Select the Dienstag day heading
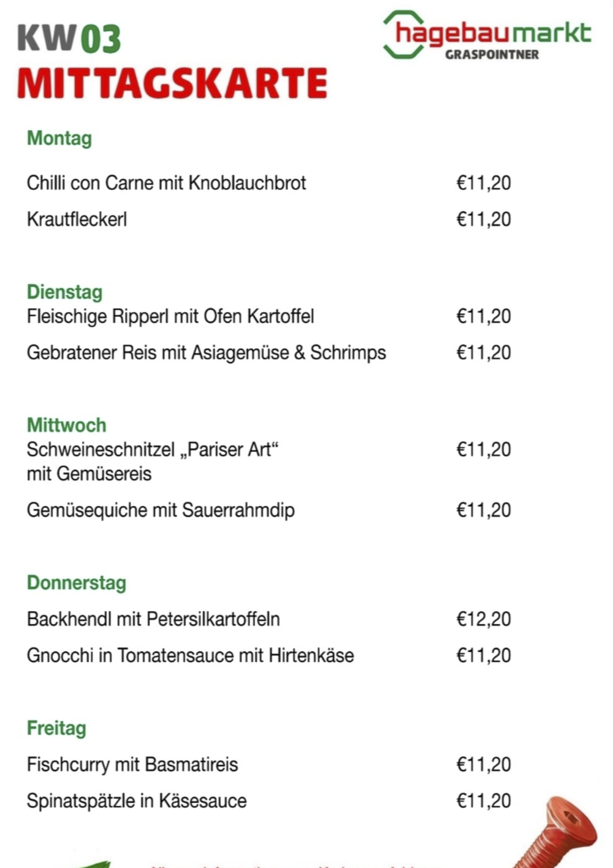 64,292
